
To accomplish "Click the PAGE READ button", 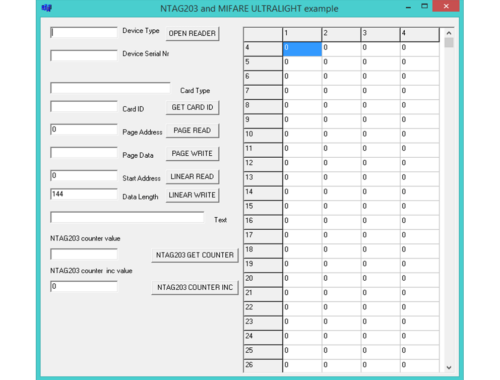I will (x=192, y=131).
